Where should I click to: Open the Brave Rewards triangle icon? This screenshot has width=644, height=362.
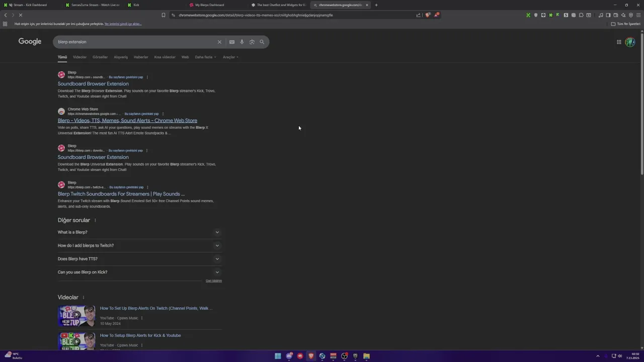[x=436, y=15]
